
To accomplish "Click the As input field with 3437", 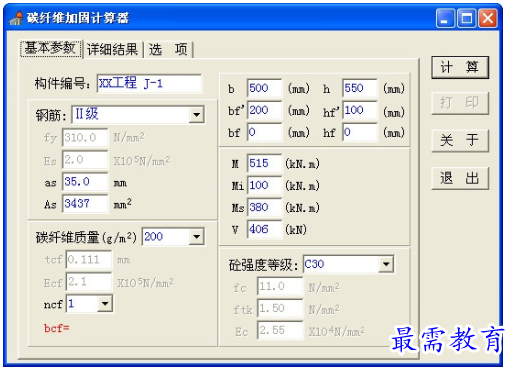I will (85, 204).
